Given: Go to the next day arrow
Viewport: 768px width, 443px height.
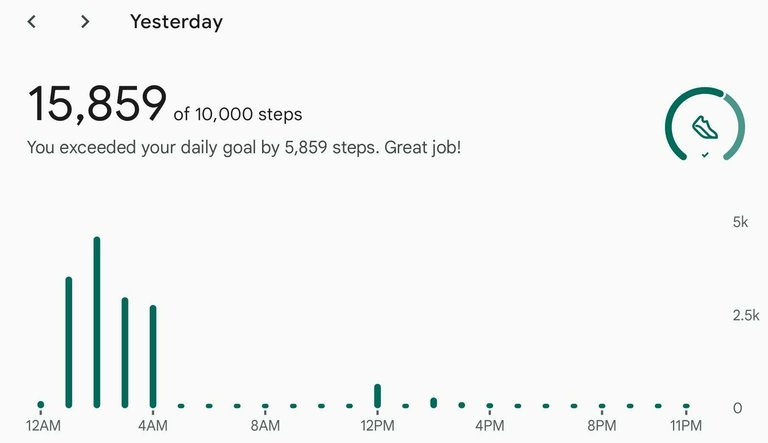Looking at the screenshot, I should point(85,22).
